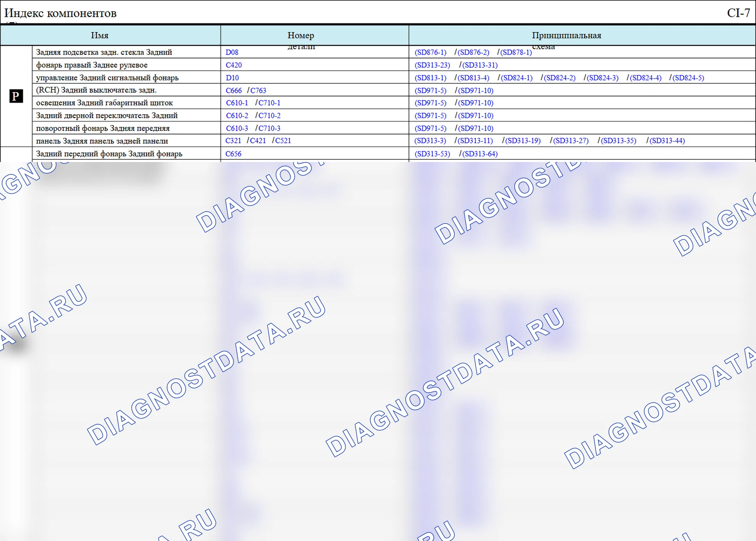The image size is (756, 541).
Task: Go to schematic SD313-19
Action: [x=523, y=141]
